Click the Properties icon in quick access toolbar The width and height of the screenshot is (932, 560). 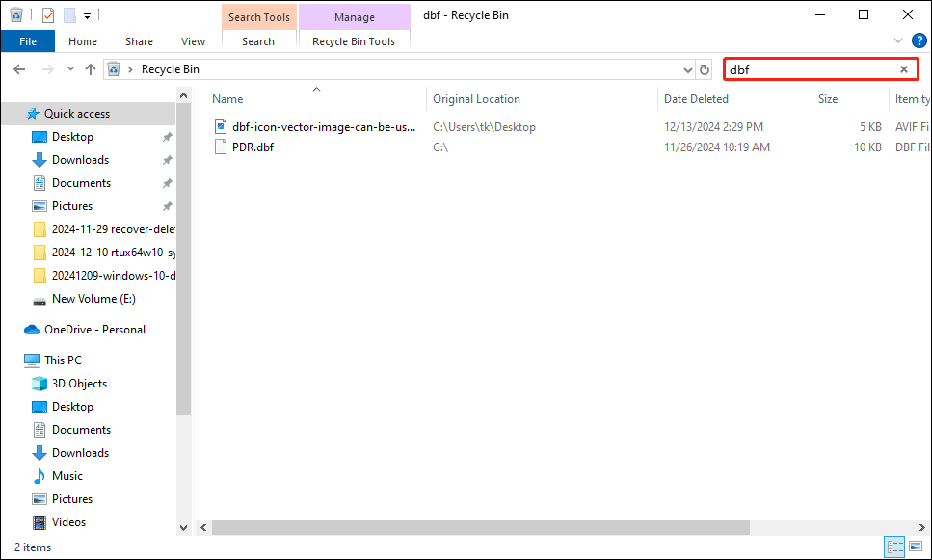48,15
